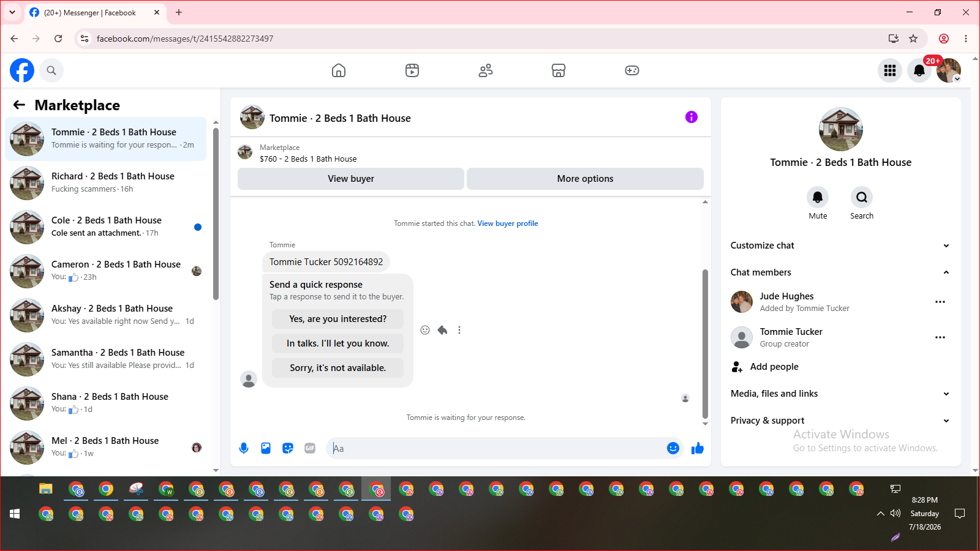Click the browser address bar URL
980x551 pixels.
click(x=185, y=39)
